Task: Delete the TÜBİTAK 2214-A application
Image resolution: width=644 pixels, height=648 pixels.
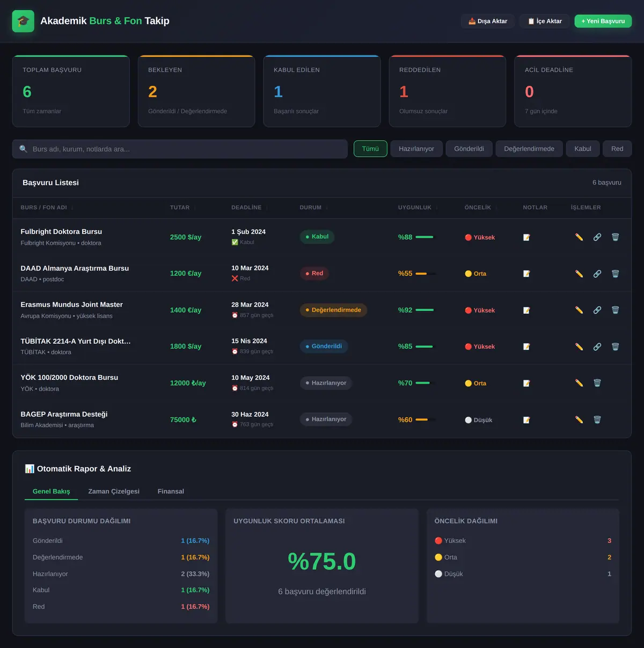Action: tap(616, 347)
